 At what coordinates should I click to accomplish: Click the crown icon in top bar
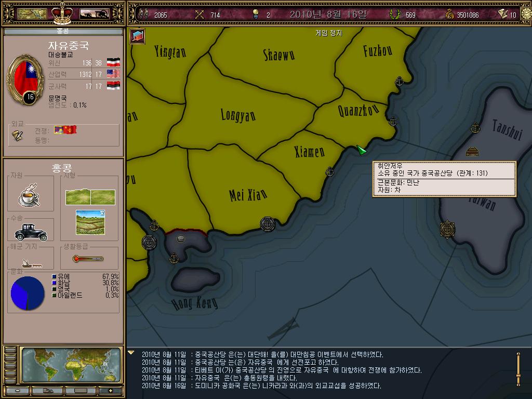tap(62, 13)
